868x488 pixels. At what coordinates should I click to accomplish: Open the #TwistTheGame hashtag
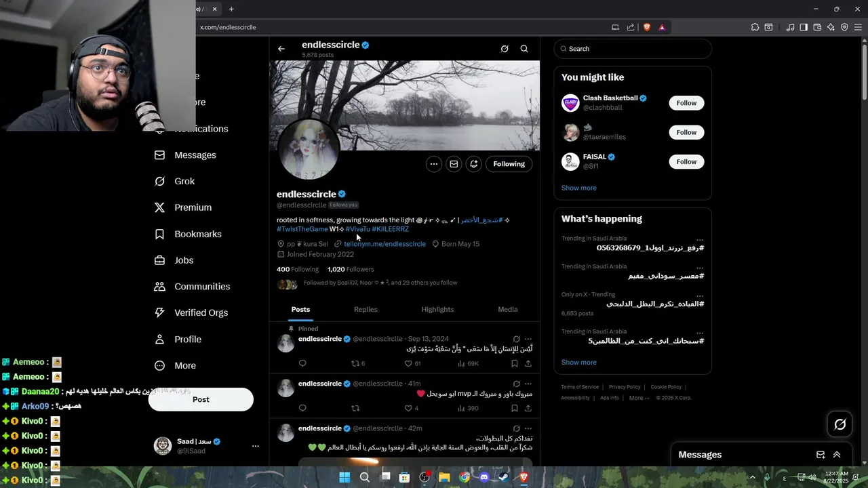[x=302, y=229]
